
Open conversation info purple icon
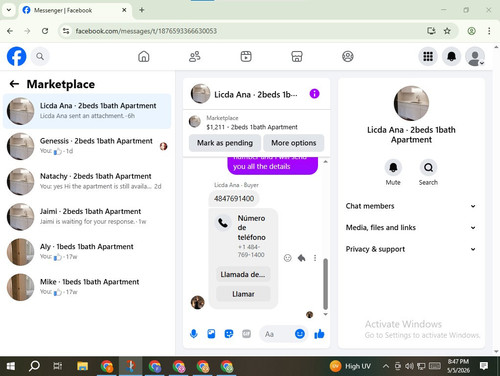tap(314, 94)
